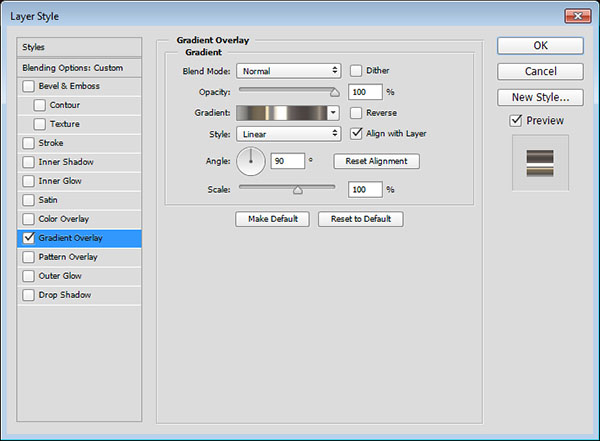Enable the Drop Shadow checkbox

28,295
